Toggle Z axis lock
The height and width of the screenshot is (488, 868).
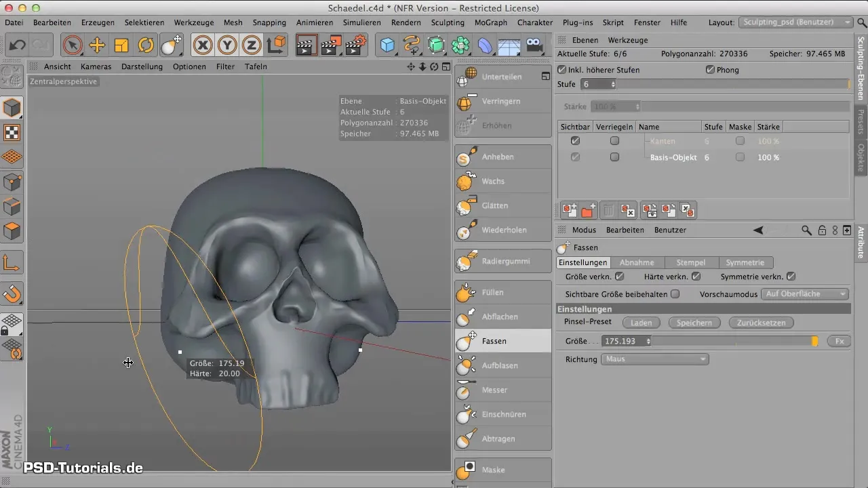(x=252, y=46)
